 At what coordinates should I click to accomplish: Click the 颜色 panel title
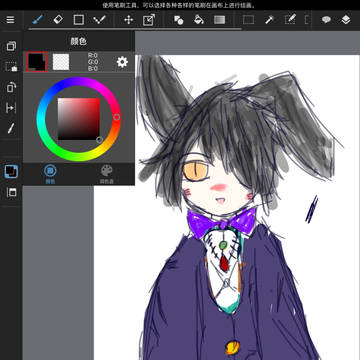tap(79, 41)
